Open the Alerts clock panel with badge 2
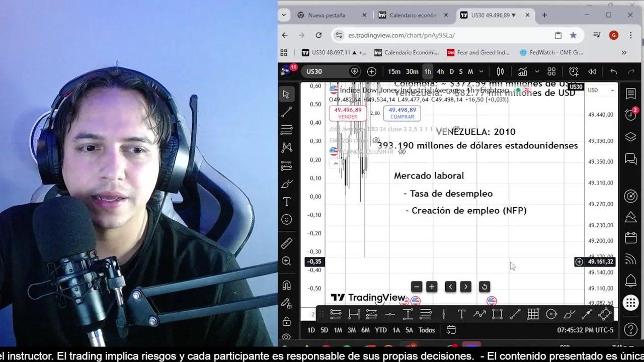This screenshot has width=644, height=362. pos(630,115)
